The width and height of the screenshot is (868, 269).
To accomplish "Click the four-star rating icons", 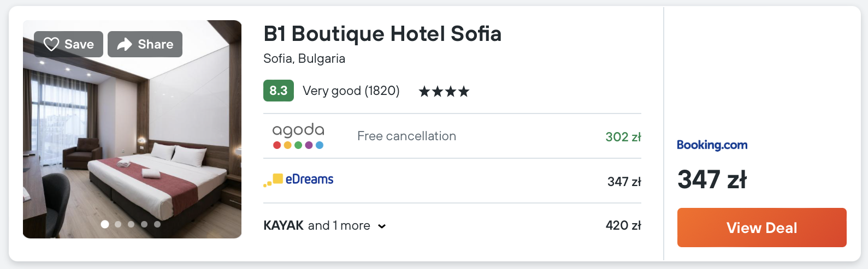I will [x=444, y=91].
